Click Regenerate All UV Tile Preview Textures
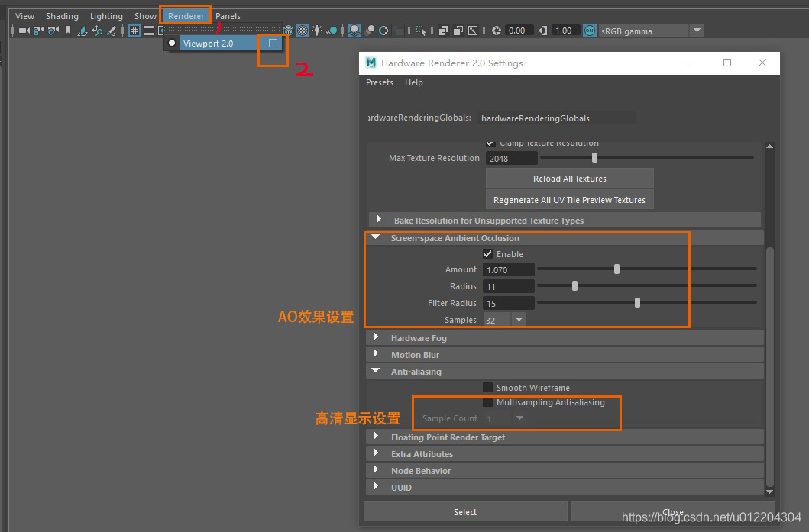Screen dimensions: 809x532 [x=570, y=199]
